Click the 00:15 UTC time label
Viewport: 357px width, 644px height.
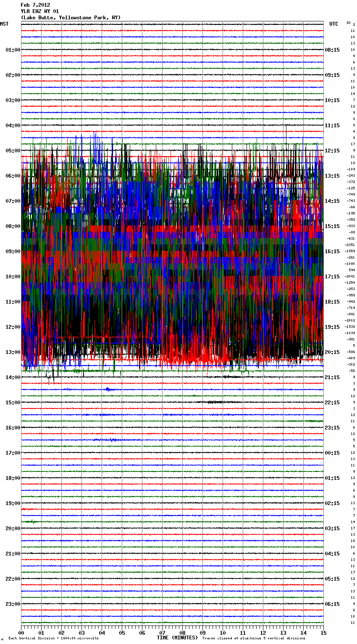(332, 453)
